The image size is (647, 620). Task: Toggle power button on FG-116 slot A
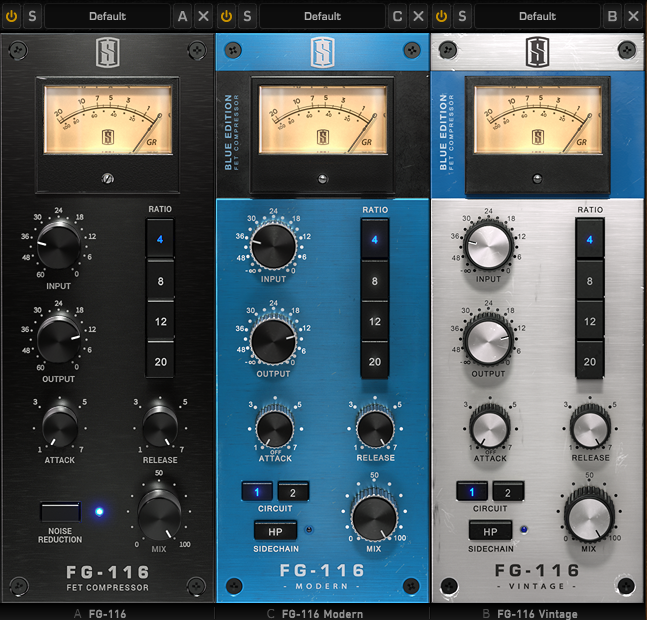coord(11,16)
